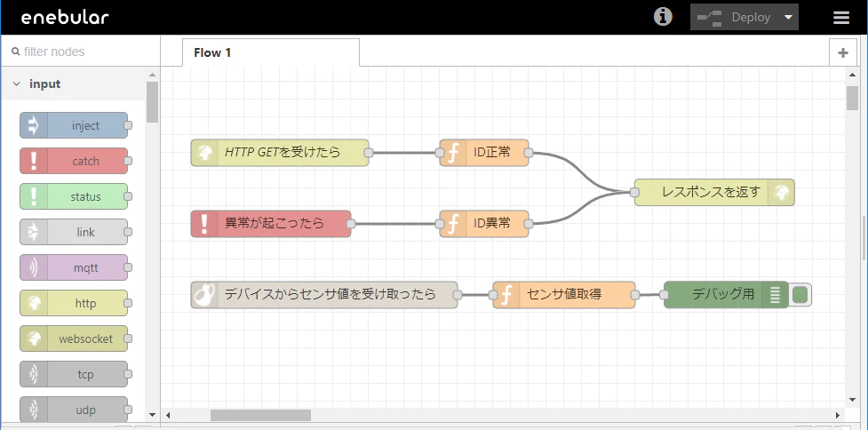Click the icon on デバイスからセンサ値を受け取ったら node
This screenshot has width=868, height=430.
pos(204,294)
